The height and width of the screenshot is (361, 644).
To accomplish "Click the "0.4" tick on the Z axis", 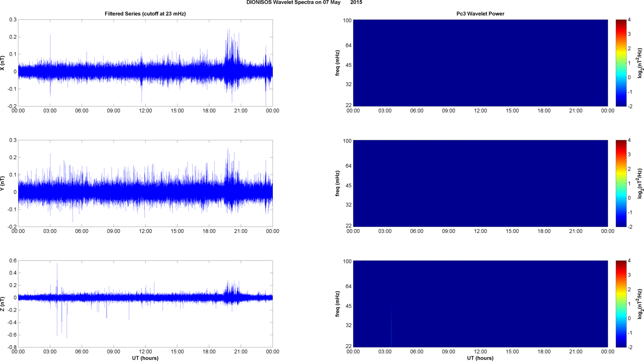I will click(x=13, y=273).
